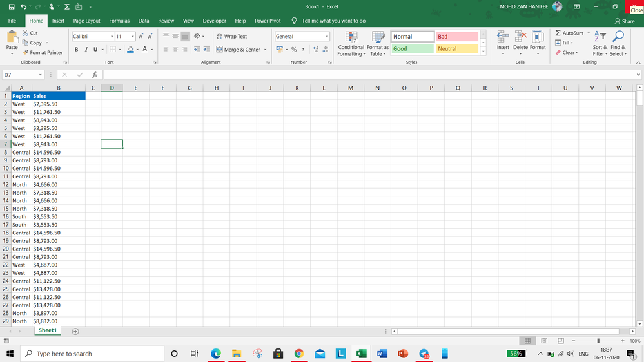Screen dimensions: 644x362
Task: Click Tell me what you want to do
Action: 333,21
